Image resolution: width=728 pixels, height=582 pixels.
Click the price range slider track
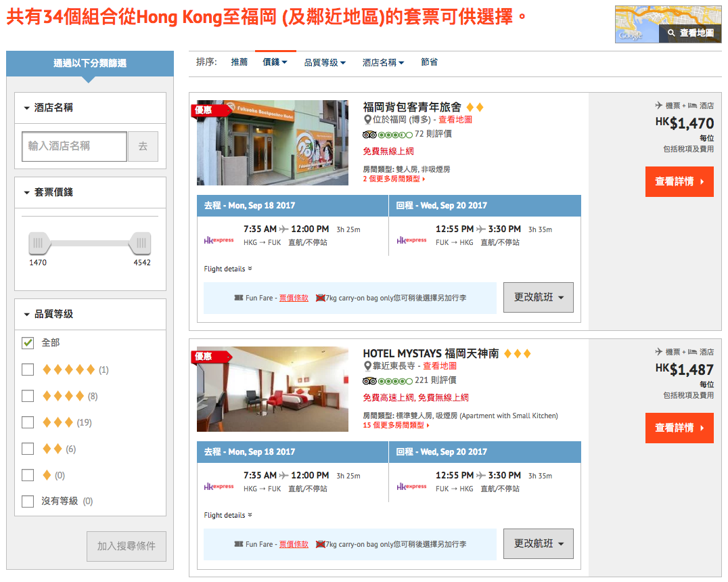(90, 243)
